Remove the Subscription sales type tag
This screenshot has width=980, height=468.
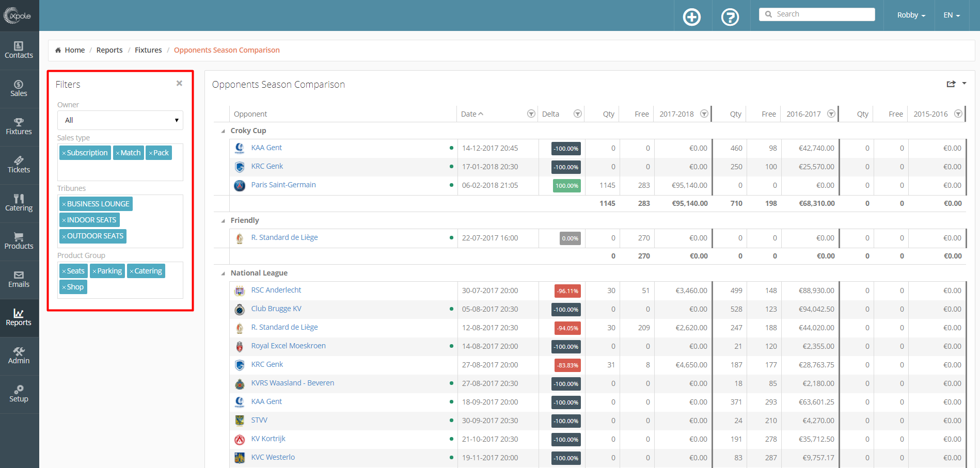(64, 153)
